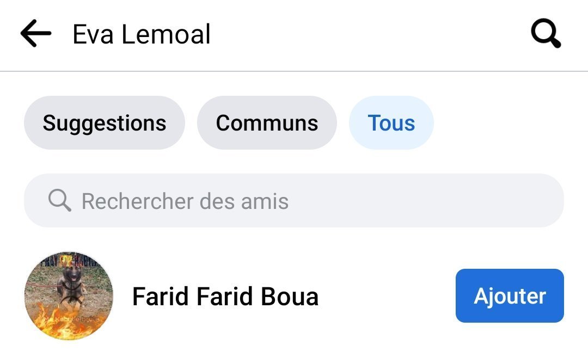Click the Eva Lemoal page title
The width and height of the screenshot is (588, 364).
[x=142, y=34]
